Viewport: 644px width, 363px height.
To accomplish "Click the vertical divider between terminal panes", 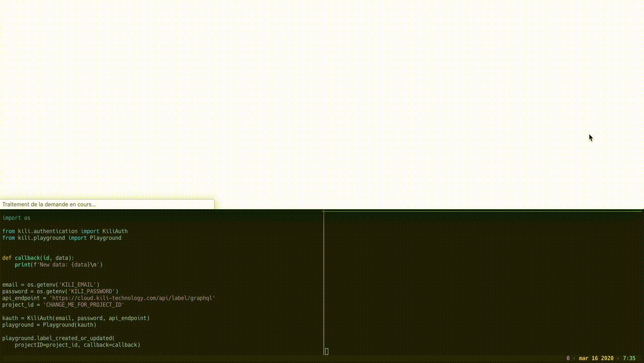I will coord(323,281).
